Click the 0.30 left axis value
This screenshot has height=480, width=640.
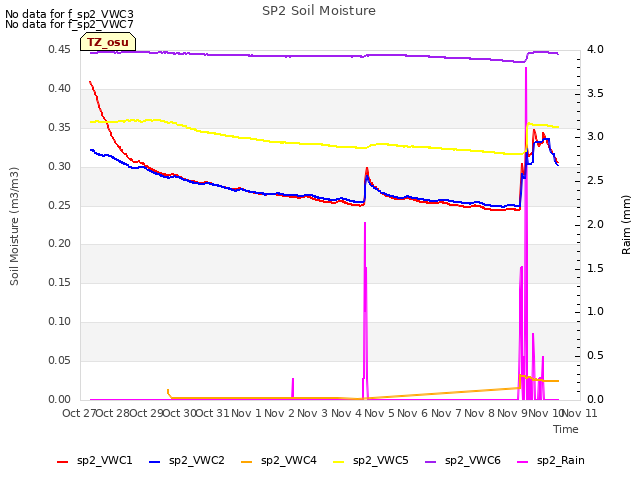[60, 166]
